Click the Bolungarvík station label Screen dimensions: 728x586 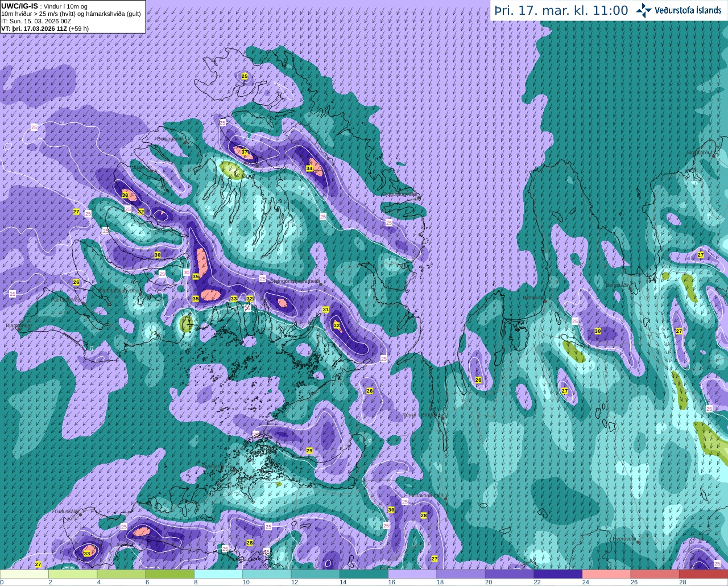tap(170, 138)
